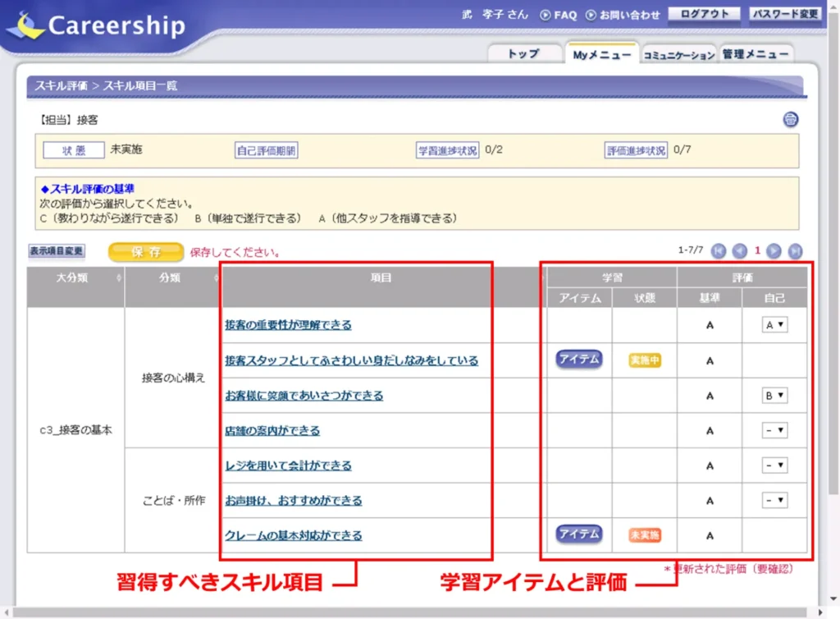This screenshot has width=840, height=619.
Task: Switch to the トップ tab
Action: click(523, 54)
